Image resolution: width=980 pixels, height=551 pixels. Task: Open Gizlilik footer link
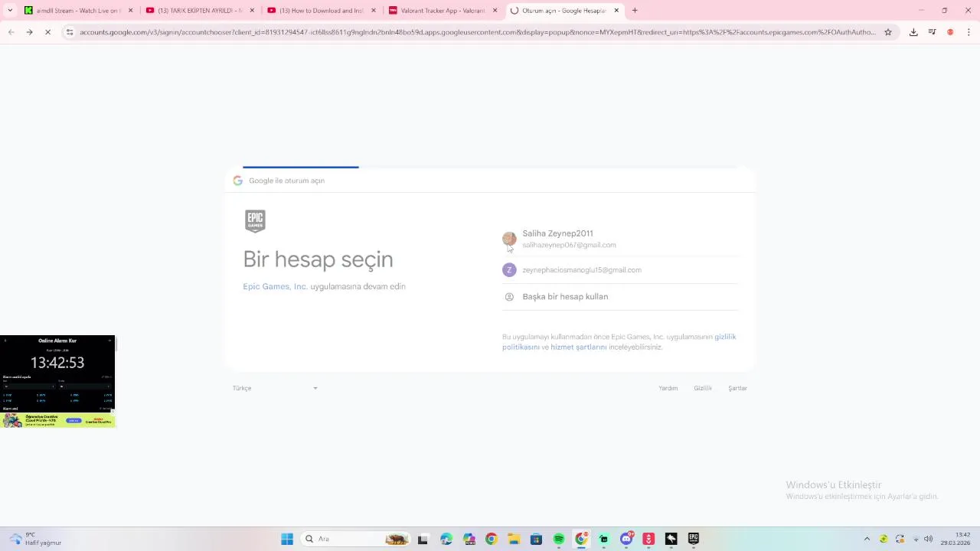[x=703, y=388]
